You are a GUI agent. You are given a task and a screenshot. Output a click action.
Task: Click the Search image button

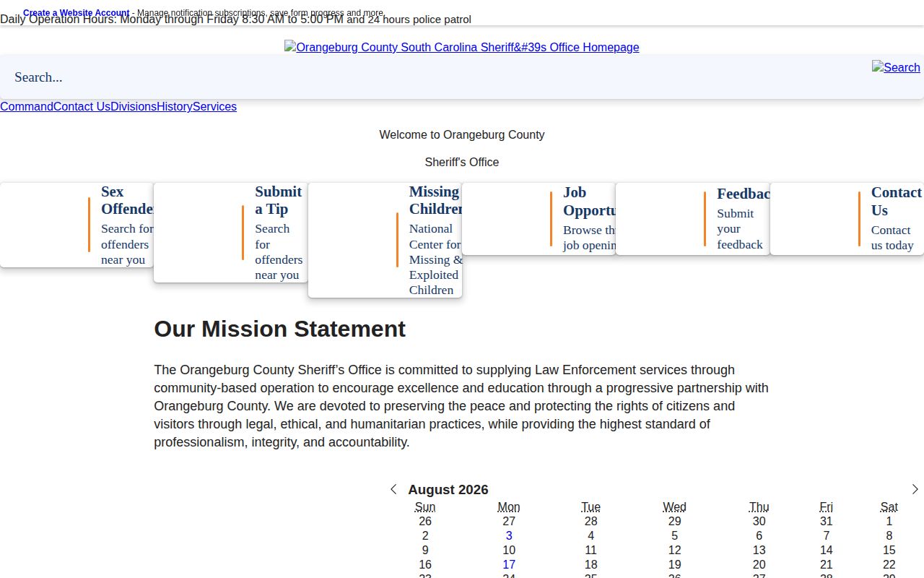coord(896,67)
